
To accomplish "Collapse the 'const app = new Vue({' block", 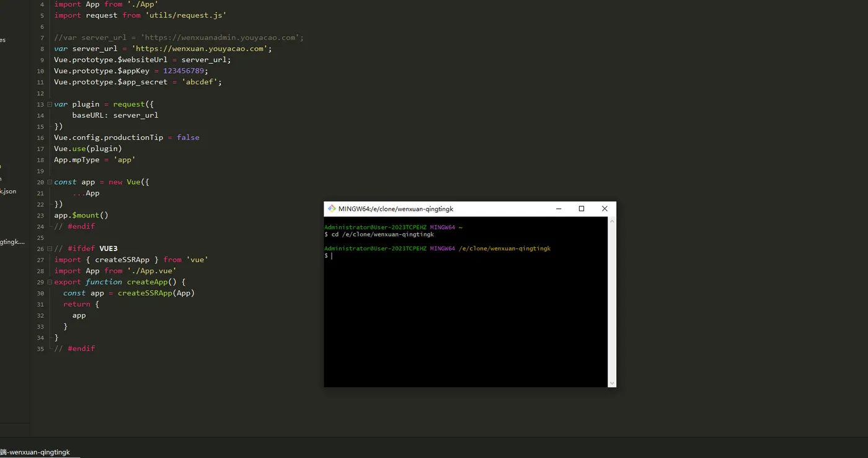I will tap(50, 182).
